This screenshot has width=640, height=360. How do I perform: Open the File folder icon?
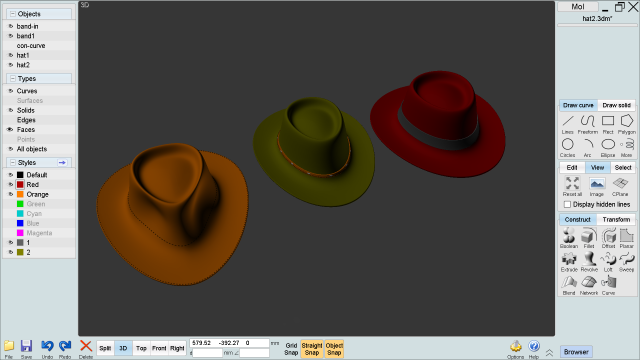[x=9, y=349]
